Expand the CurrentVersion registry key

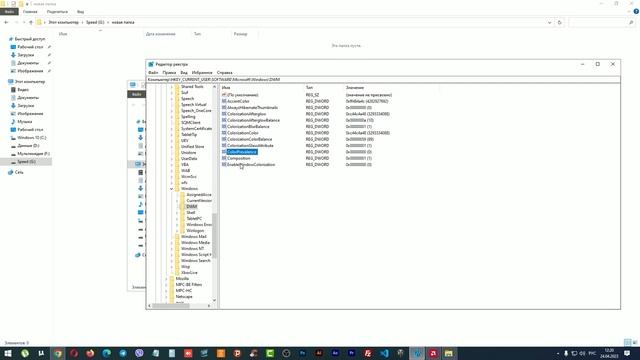177,200
